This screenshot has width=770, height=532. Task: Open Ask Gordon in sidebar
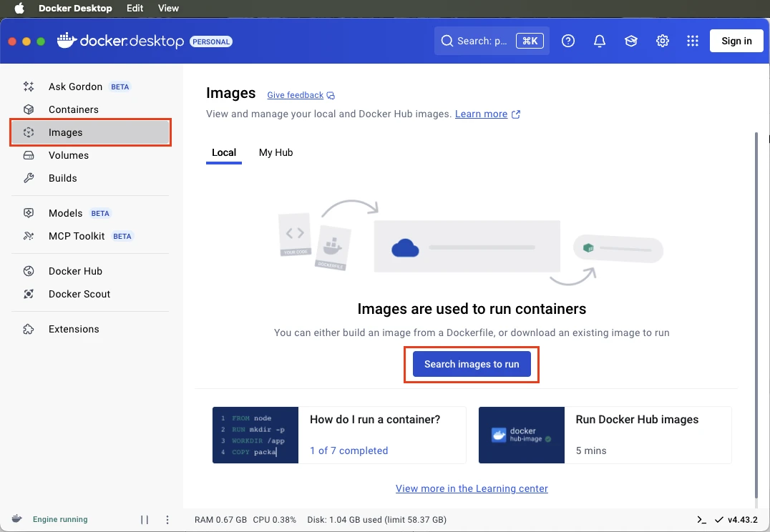(90, 87)
